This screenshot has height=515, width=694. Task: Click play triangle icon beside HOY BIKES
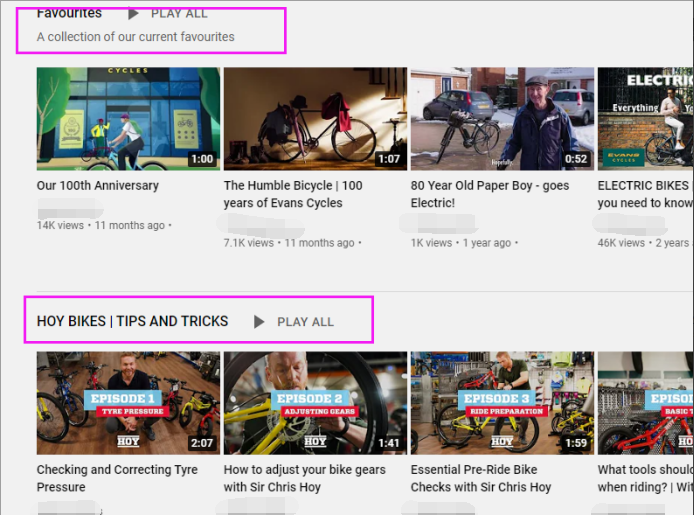[x=259, y=322]
